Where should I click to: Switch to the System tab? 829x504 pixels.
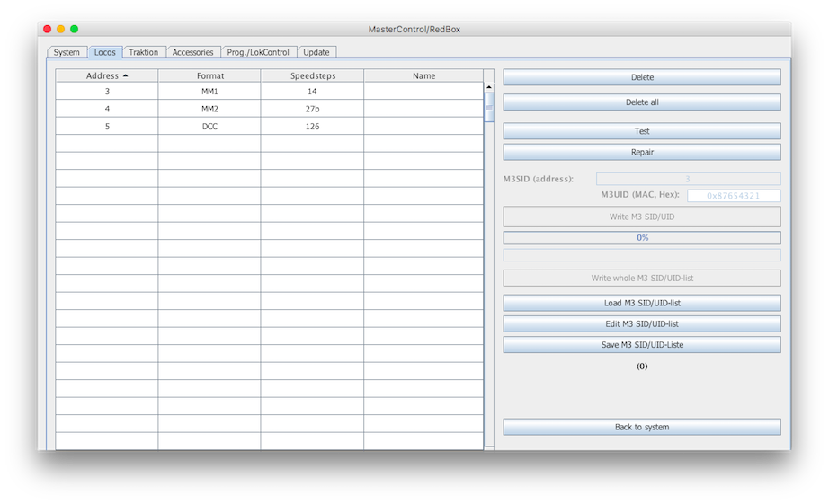(67, 52)
